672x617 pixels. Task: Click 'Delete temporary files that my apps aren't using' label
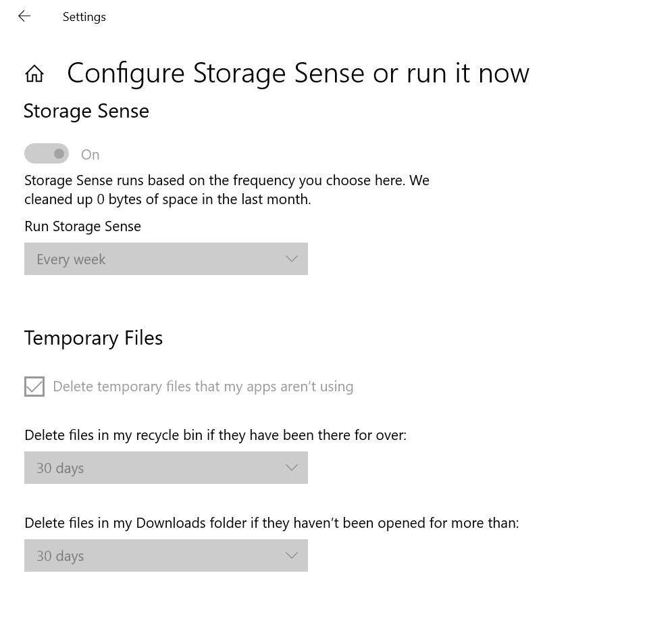(x=203, y=387)
